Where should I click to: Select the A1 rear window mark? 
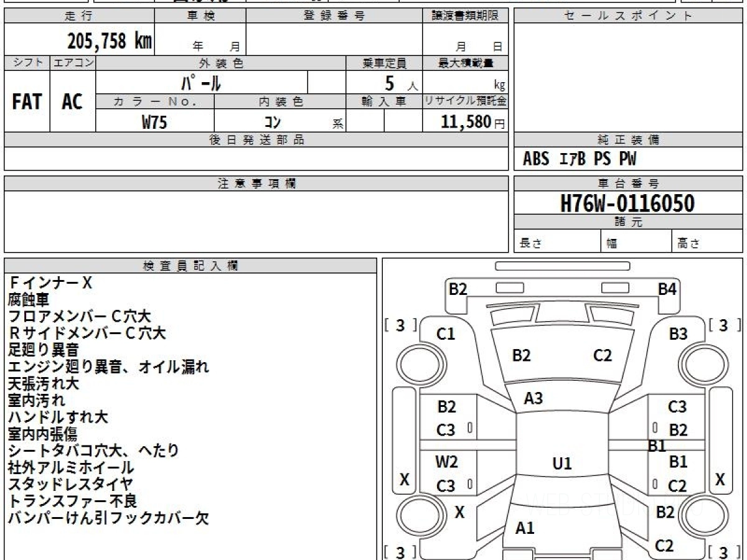[x=525, y=528]
